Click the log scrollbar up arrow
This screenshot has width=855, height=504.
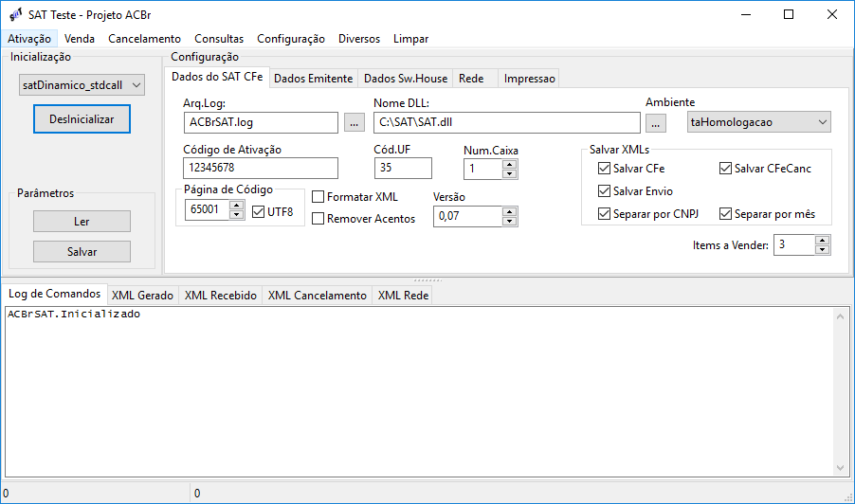[x=840, y=316]
